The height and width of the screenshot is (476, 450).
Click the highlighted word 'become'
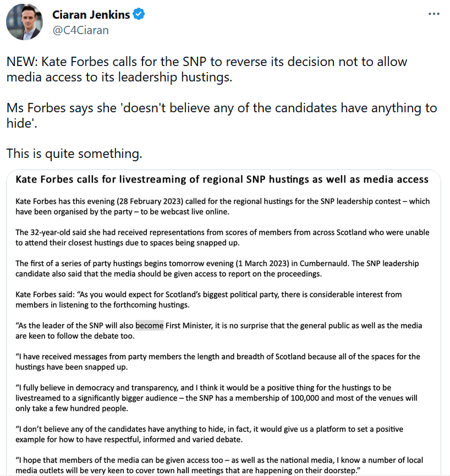149,325
